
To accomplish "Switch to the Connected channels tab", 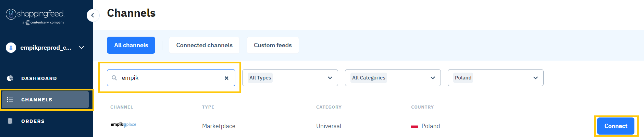I will pos(204,45).
